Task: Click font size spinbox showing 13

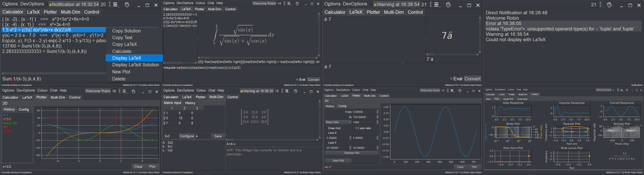Action: (445, 91)
